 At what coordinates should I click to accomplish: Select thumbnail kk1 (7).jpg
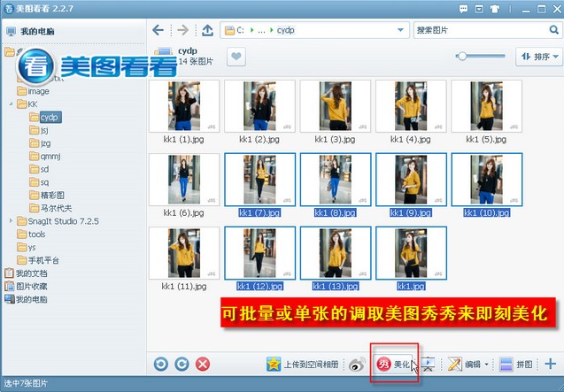tap(259, 180)
